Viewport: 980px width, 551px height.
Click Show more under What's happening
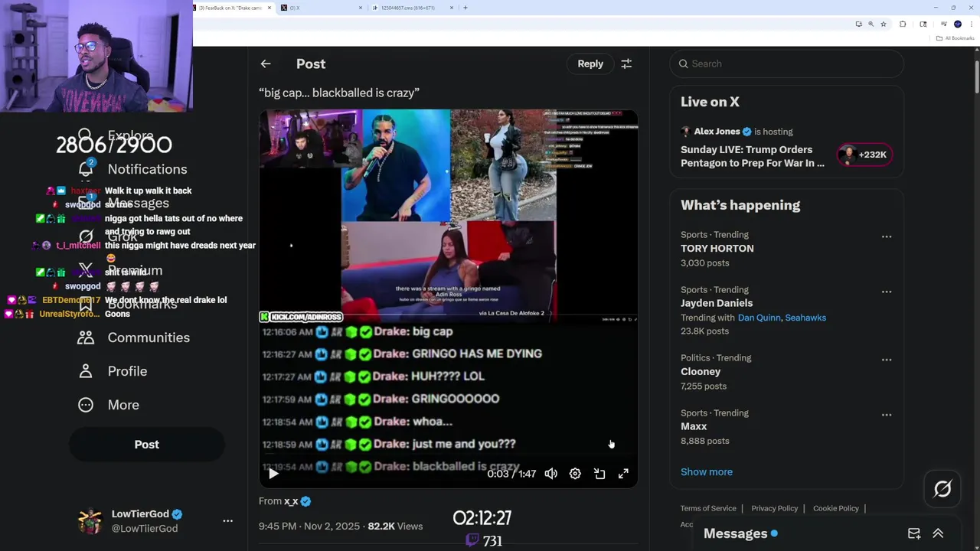click(x=707, y=472)
